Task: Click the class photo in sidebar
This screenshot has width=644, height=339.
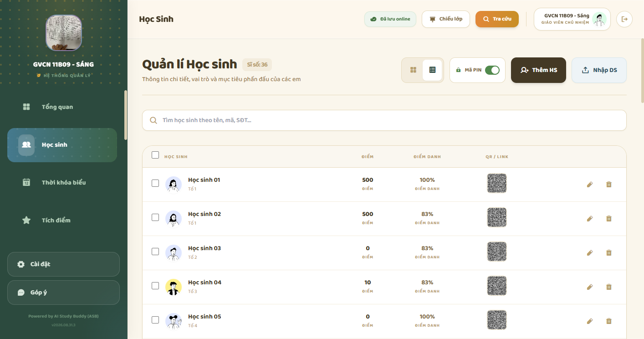Action: 64,33
